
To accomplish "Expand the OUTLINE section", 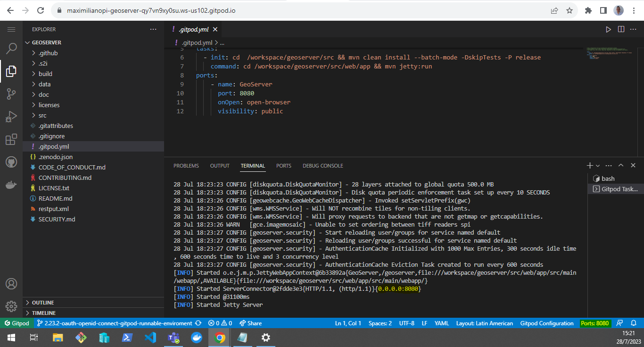I will click(93, 303).
